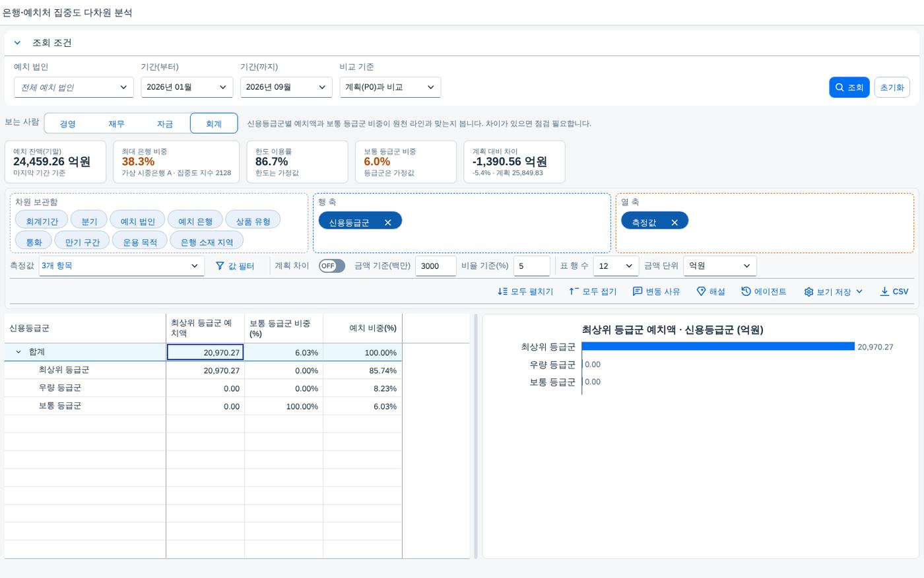924x578 pixels.
Task: Click the 해설 diamond icon
Action: [x=702, y=291]
